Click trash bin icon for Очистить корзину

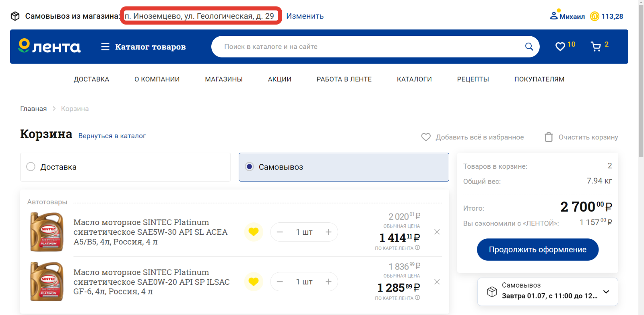coord(549,137)
